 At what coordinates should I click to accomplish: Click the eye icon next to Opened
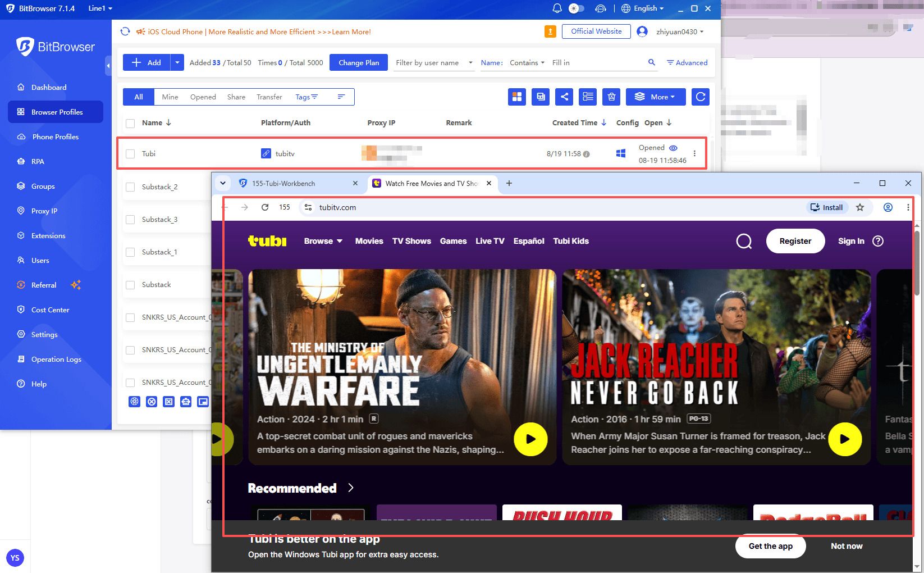(x=673, y=148)
